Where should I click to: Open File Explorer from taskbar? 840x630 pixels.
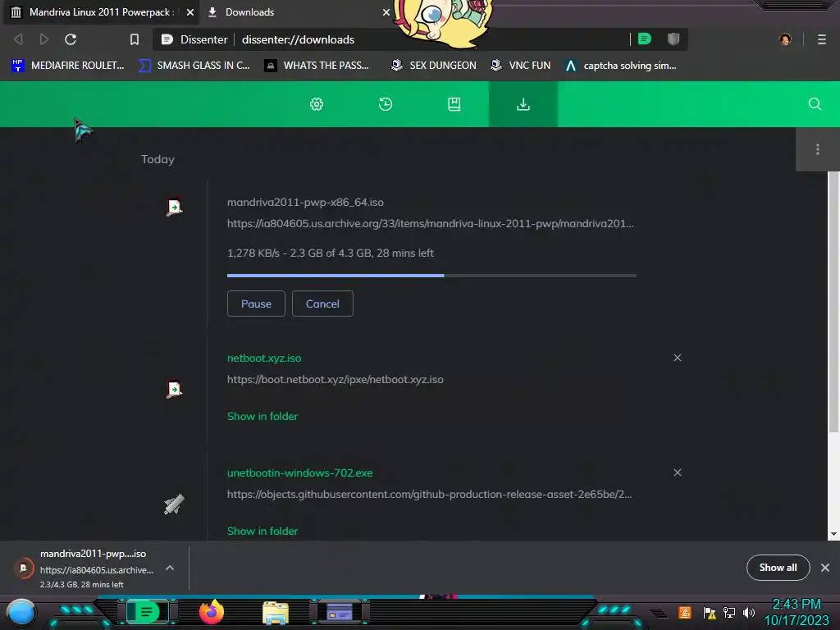coord(276,612)
